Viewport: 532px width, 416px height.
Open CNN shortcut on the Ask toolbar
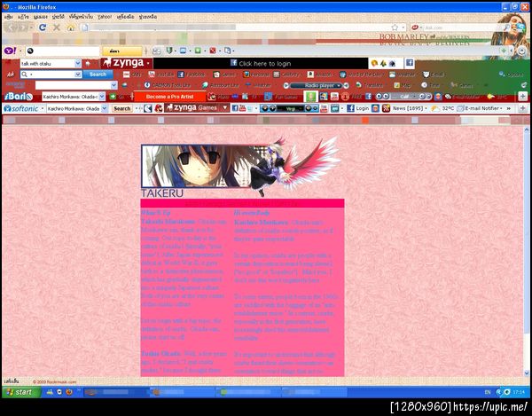pos(132,75)
